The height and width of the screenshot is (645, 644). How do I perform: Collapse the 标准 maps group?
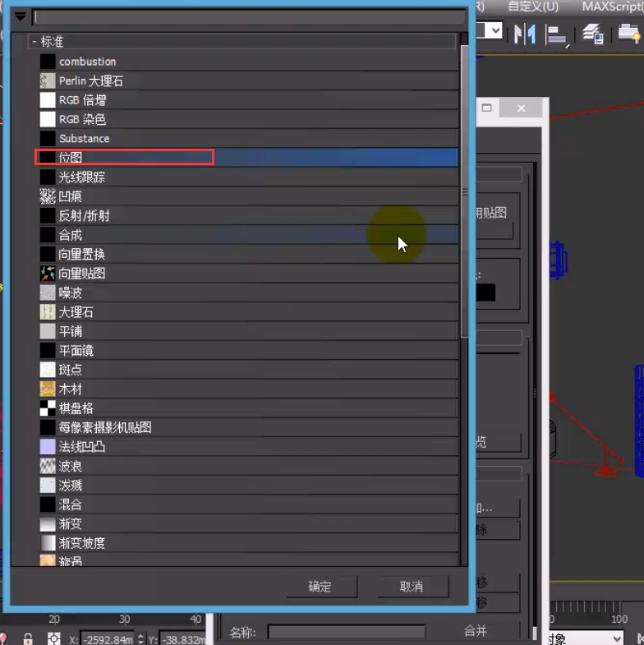click(34, 41)
